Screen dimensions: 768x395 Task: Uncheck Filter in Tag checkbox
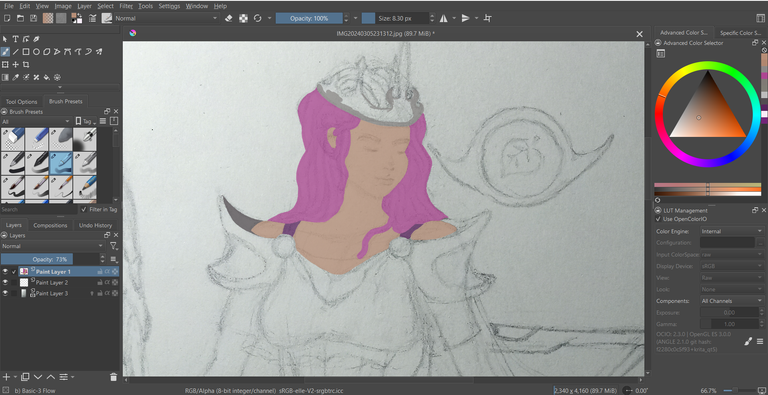(84, 209)
